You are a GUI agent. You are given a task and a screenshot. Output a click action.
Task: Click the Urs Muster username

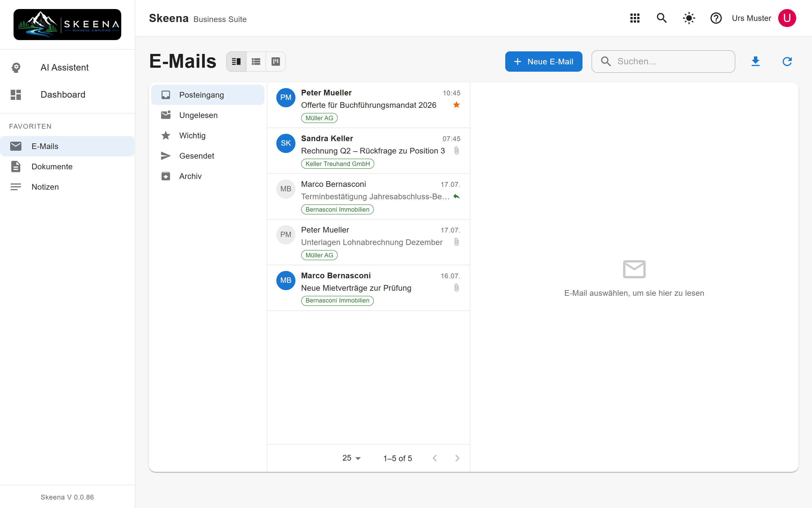pos(751,18)
